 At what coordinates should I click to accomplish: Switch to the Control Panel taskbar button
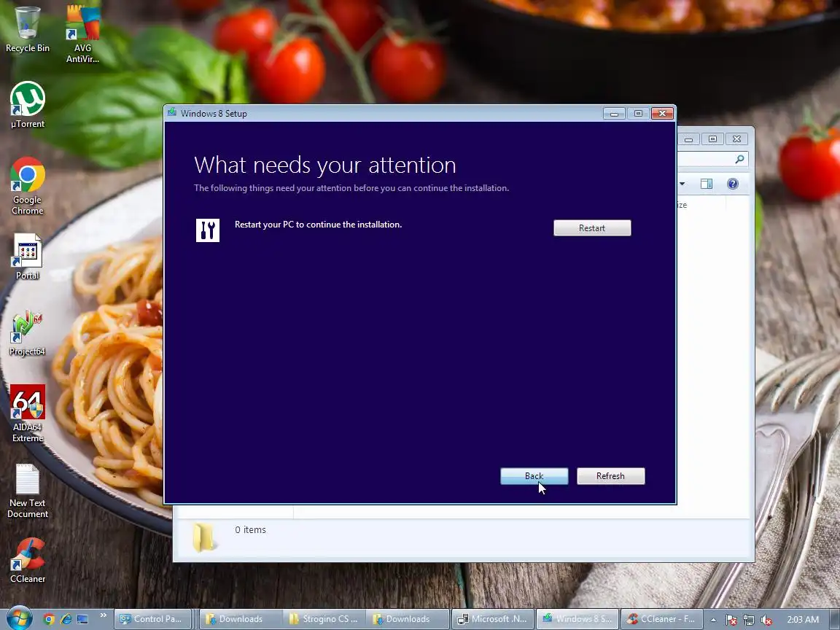pyautogui.click(x=152, y=619)
